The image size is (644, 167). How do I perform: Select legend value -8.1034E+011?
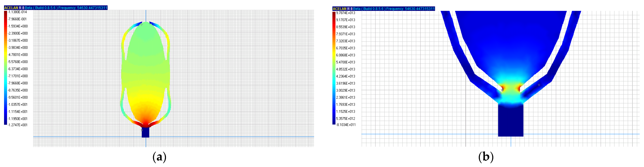click(x=346, y=125)
